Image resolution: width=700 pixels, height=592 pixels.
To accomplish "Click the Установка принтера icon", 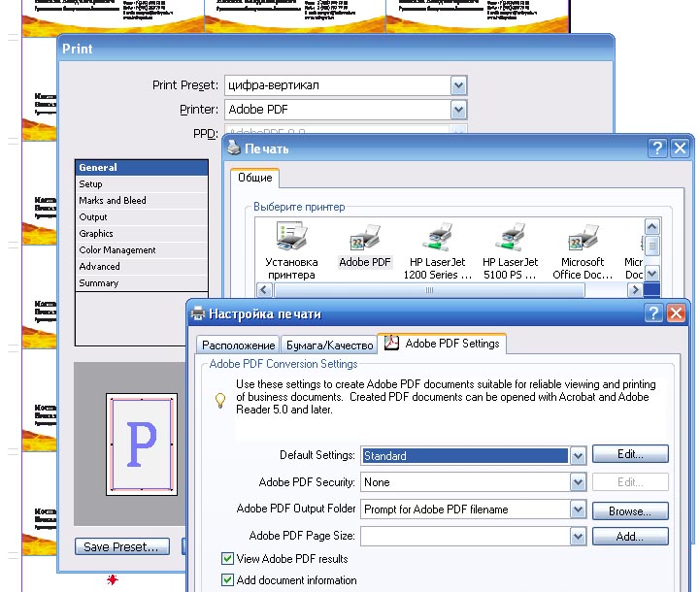I will click(x=291, y=251).
